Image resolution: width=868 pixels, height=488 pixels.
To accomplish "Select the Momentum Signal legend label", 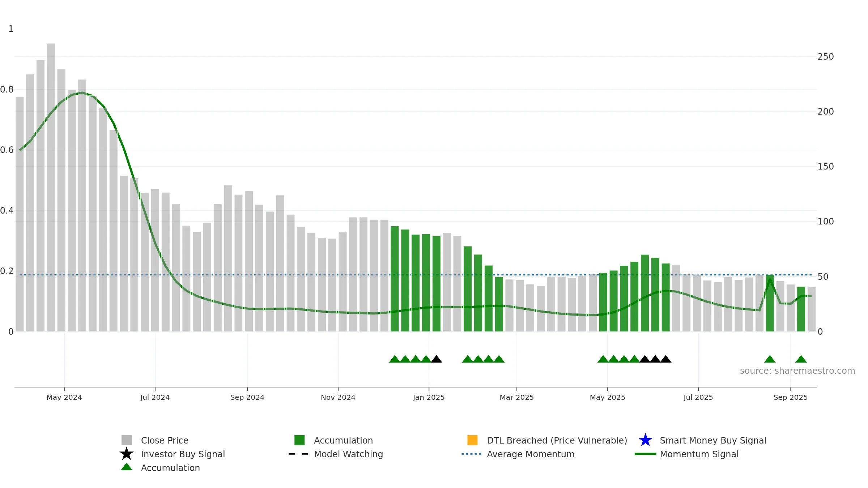I will pos(699,454).
